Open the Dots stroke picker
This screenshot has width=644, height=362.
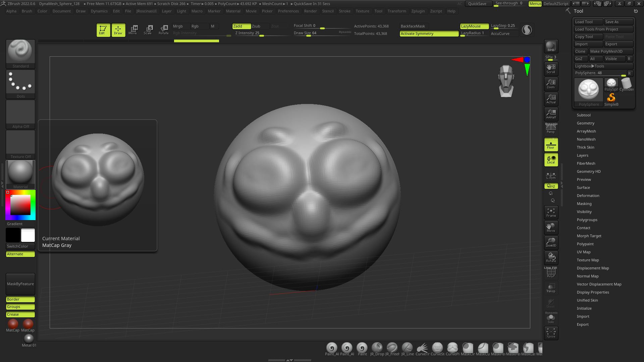(20, 84)
